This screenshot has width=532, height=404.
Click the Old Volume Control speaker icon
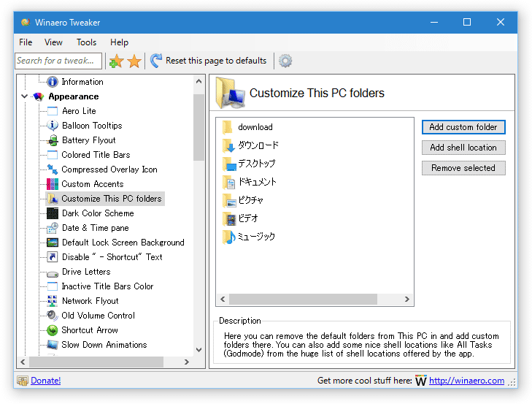[53, 316]
